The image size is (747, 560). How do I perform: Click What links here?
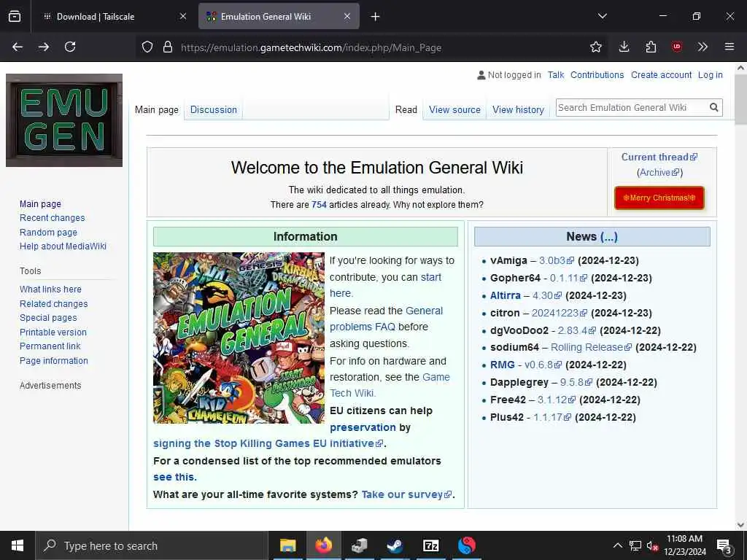click(x=50, y=289)
